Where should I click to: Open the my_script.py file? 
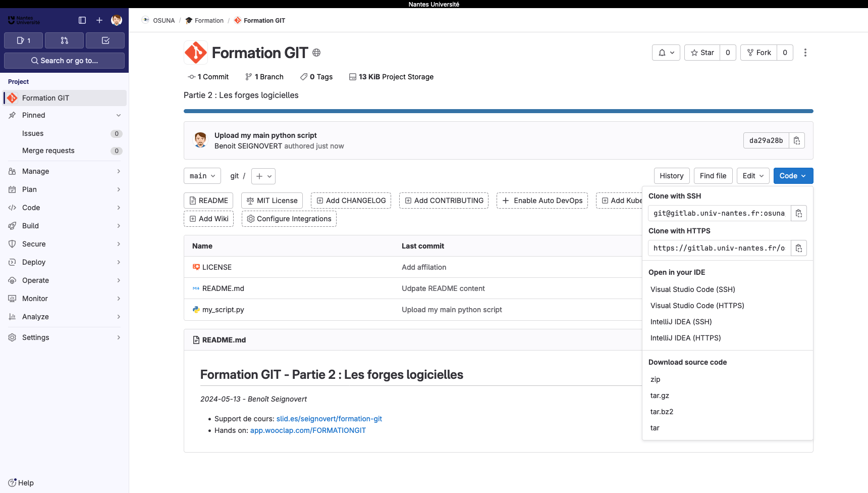click(x=223, y=310)
